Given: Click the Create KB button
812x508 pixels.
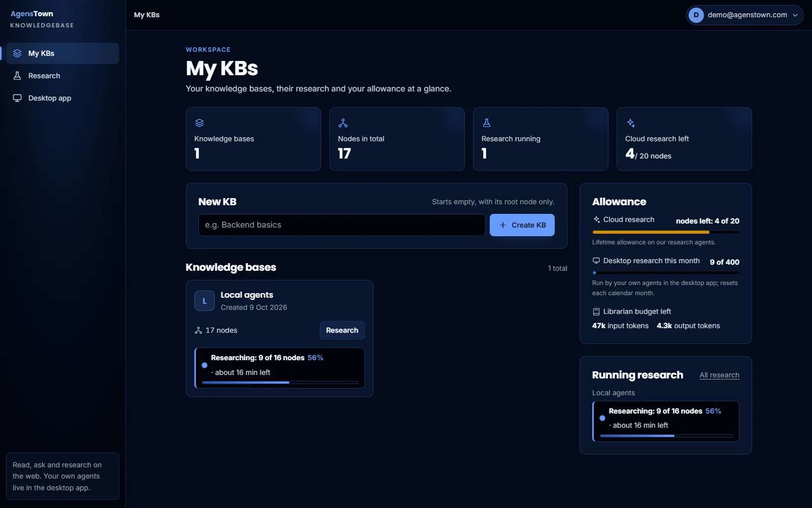Looking at the screenshot, I should pyautogui.click(x=522, y=225).
